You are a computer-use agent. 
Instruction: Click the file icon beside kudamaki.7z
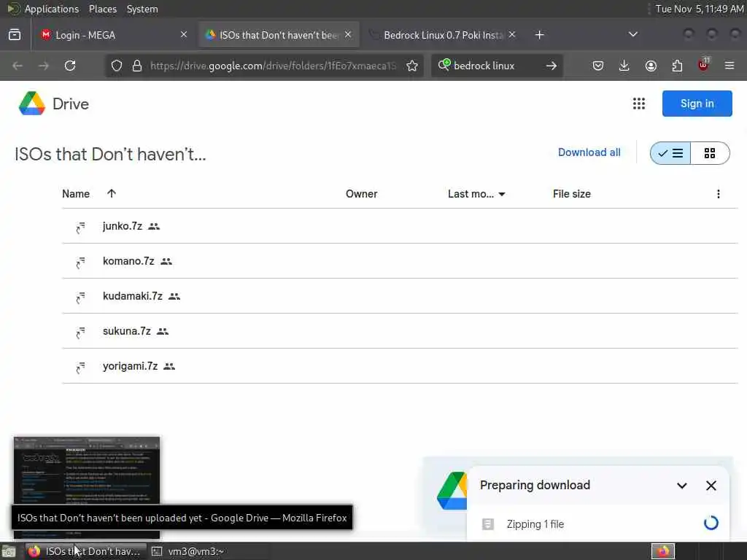pos(80,297)
